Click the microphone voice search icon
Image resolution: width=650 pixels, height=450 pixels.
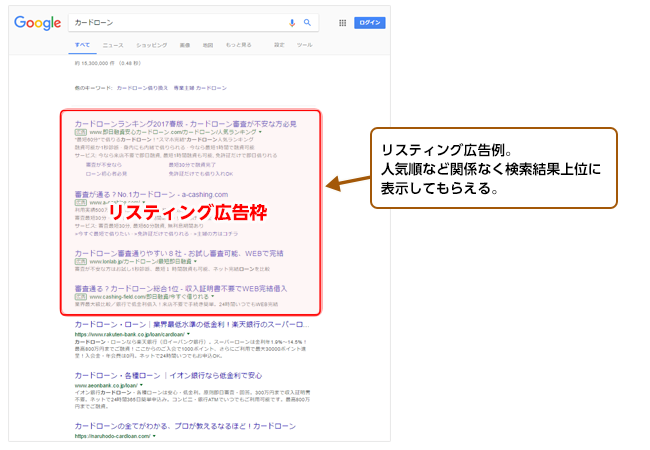(x=292, y=22)
